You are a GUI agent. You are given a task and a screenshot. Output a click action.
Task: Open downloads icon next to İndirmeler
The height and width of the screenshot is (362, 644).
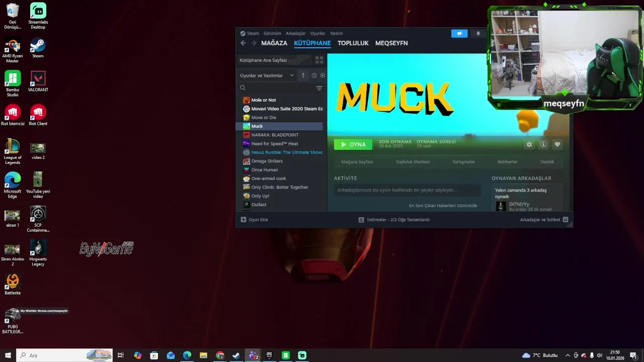coord(361,220)
